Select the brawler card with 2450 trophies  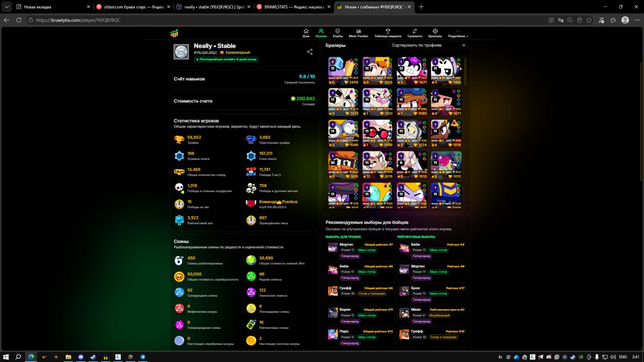pos(344,70)
